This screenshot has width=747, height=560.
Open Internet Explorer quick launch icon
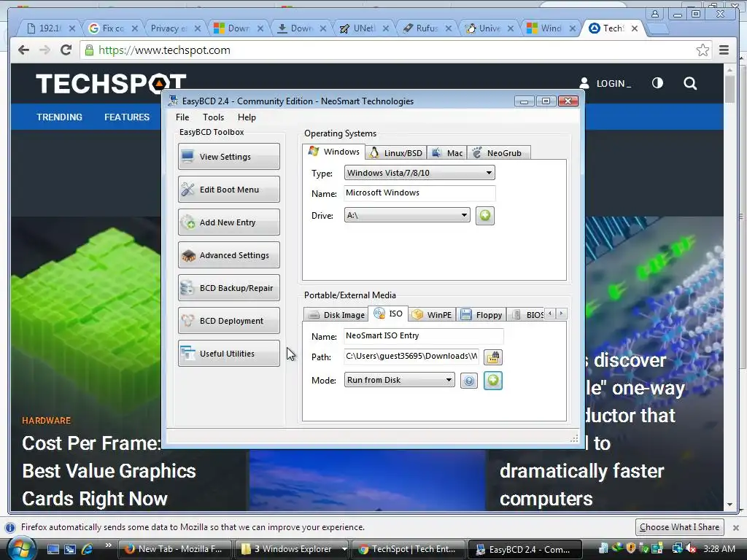coord(88,549)
